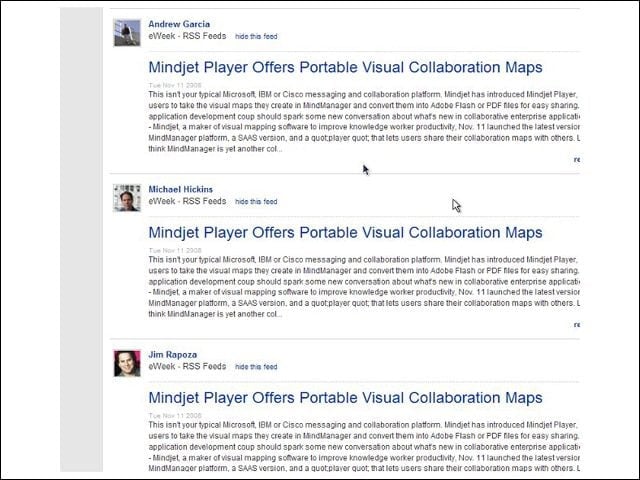Click eWeek - RSS Feeds text under Andrew Garcia
Viewport: 640px width, 480px height.
(187, 36)
